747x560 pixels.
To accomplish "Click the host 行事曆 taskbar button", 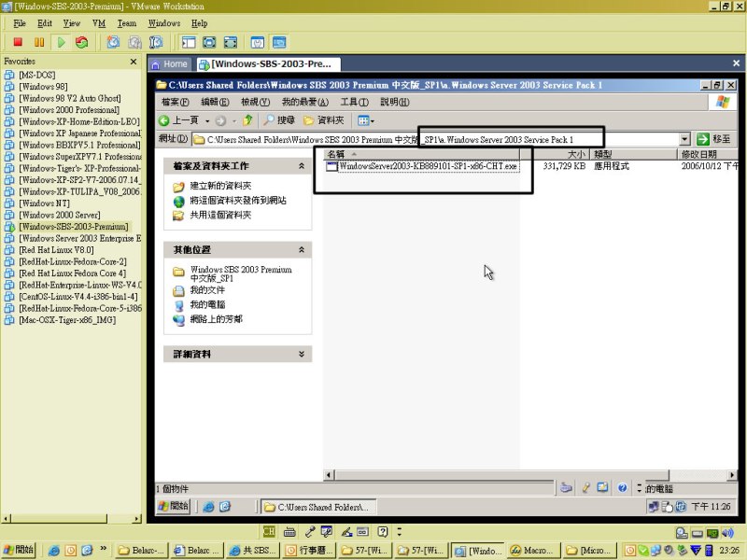I will tap(309, 550).
